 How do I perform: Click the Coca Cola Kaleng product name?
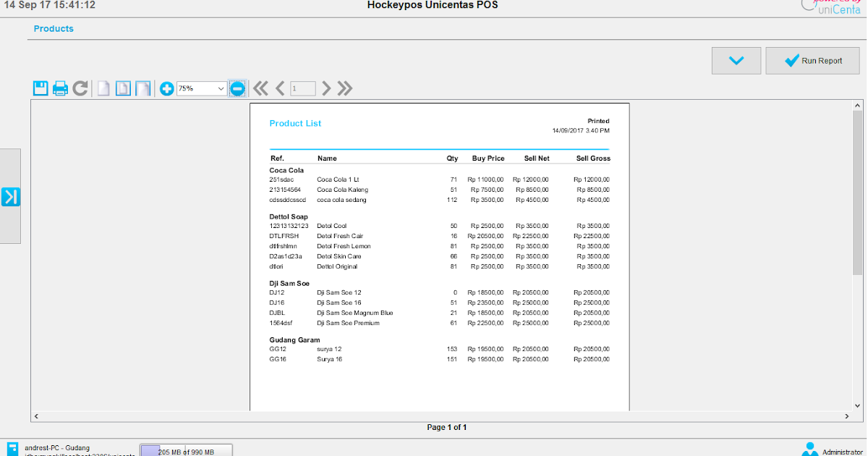[342, 190]
